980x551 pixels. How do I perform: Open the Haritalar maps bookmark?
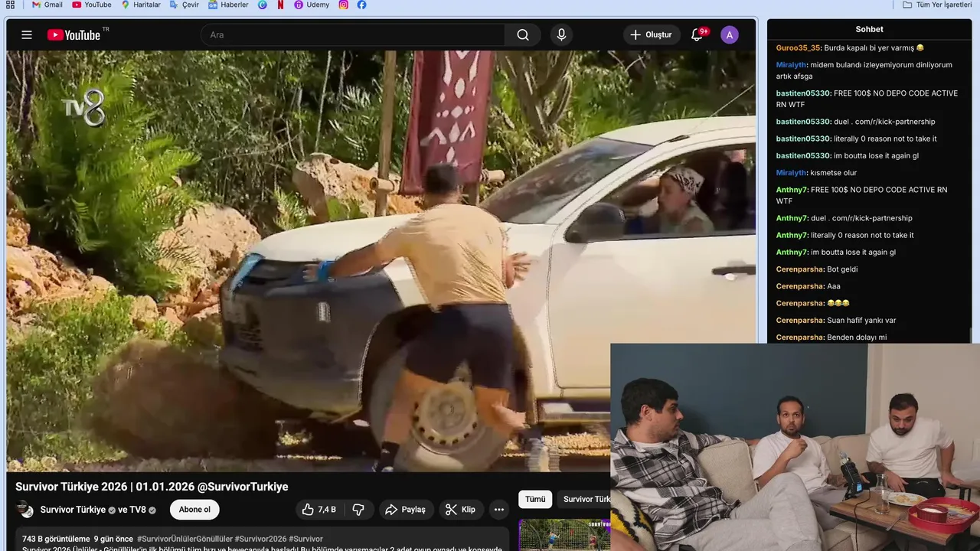tap(141, 5)
